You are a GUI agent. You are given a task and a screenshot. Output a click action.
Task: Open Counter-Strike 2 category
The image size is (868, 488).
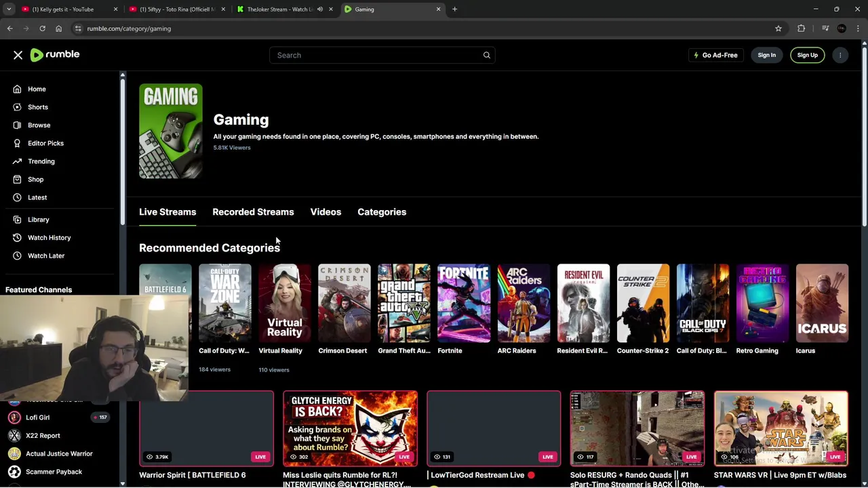[x=643, y=303]
